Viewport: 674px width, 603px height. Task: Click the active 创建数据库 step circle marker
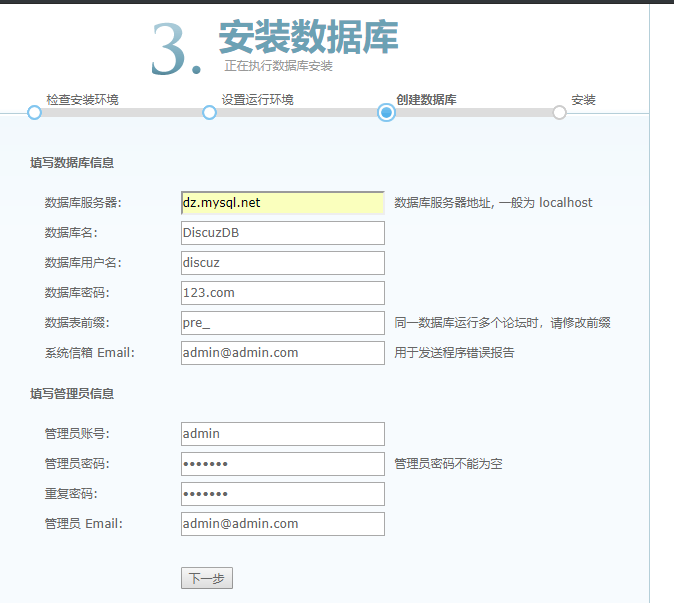click(x=386, y=113)
